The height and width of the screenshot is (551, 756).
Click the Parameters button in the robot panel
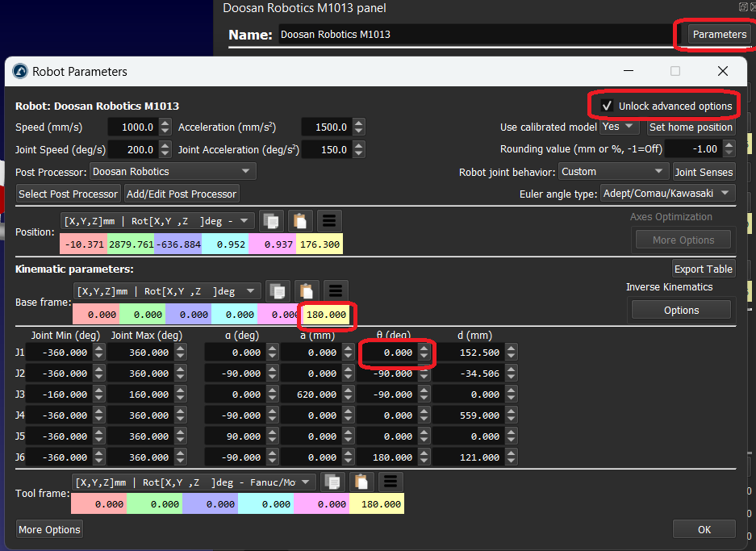[719, 35]
